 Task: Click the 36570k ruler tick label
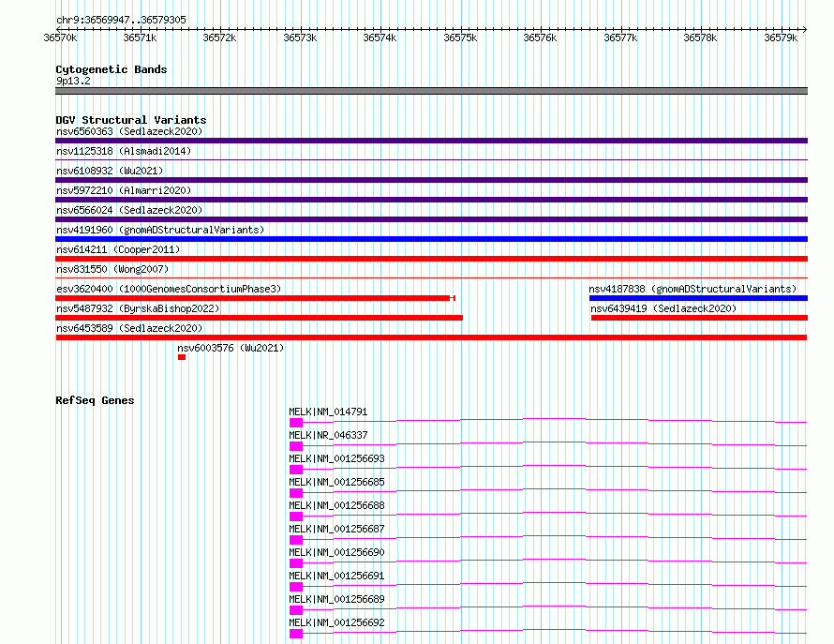60,37
